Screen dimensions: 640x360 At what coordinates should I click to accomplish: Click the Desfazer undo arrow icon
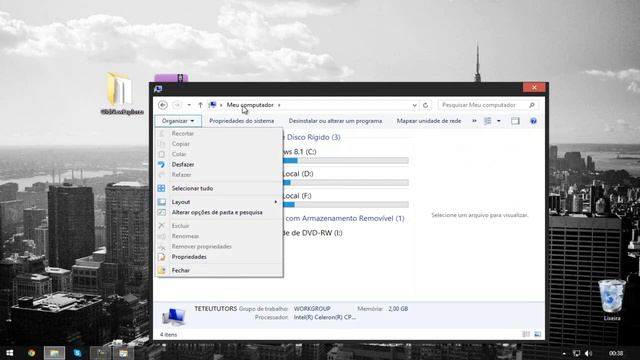click(x=162, y=164)
